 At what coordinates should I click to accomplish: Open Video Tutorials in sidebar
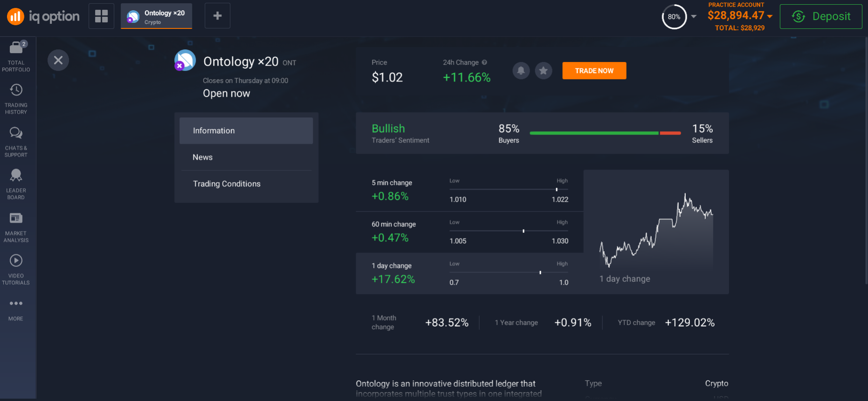[x=16, y=269]
